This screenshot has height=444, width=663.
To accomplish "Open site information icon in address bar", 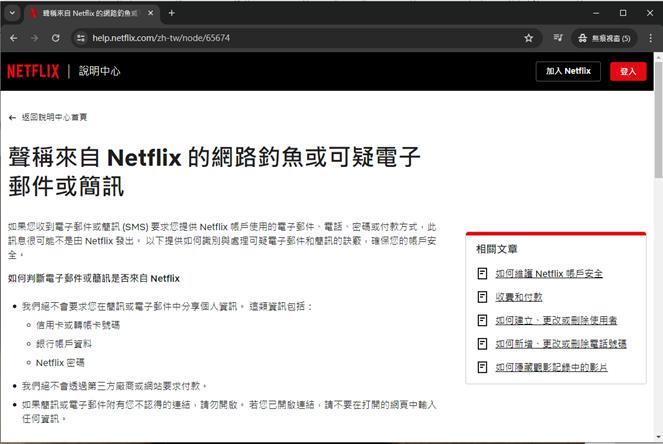I will (x=80, y=38).
